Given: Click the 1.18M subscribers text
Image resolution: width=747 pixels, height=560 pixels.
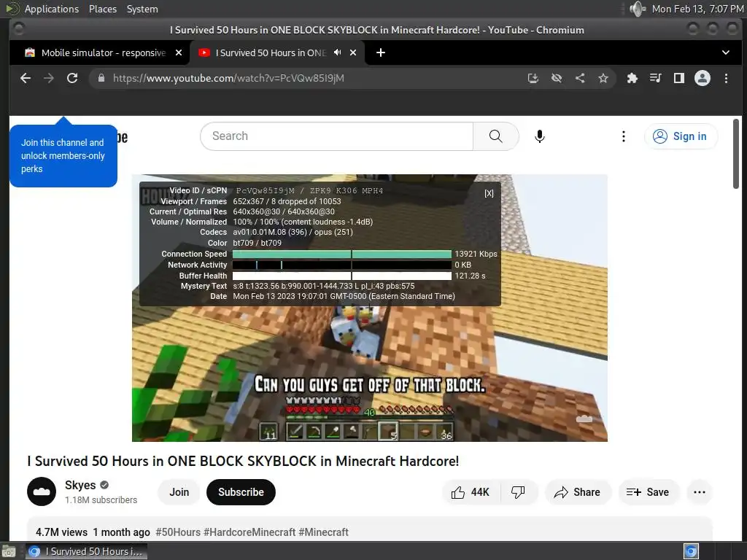Looking at the screenshot, I should coord(101,500).
